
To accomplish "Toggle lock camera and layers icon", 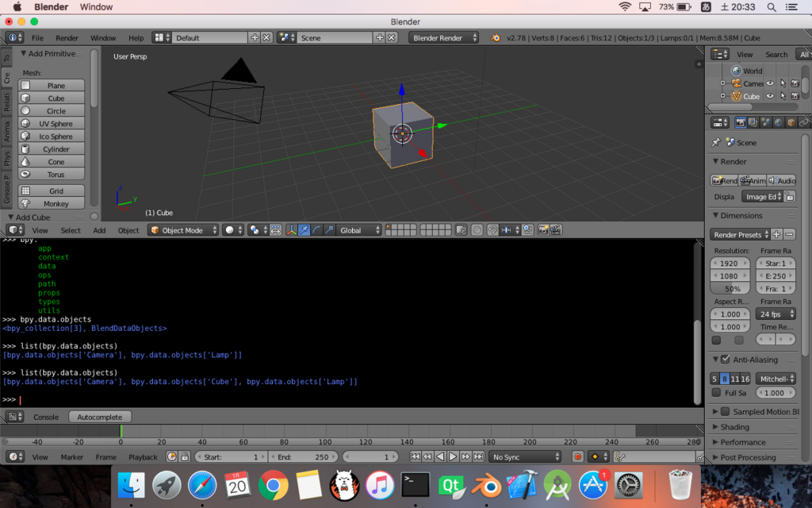I will [x=461, y=230].
